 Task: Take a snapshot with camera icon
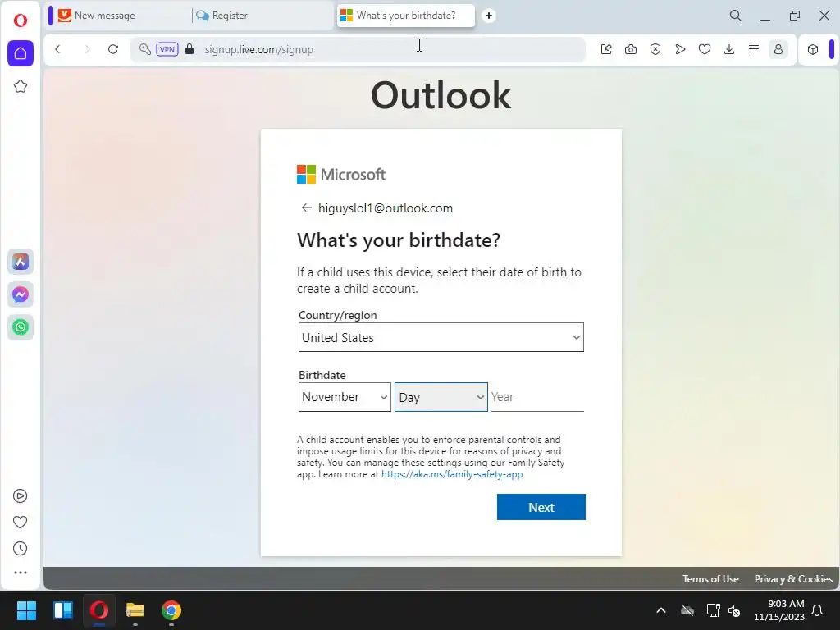click(631, 49)
